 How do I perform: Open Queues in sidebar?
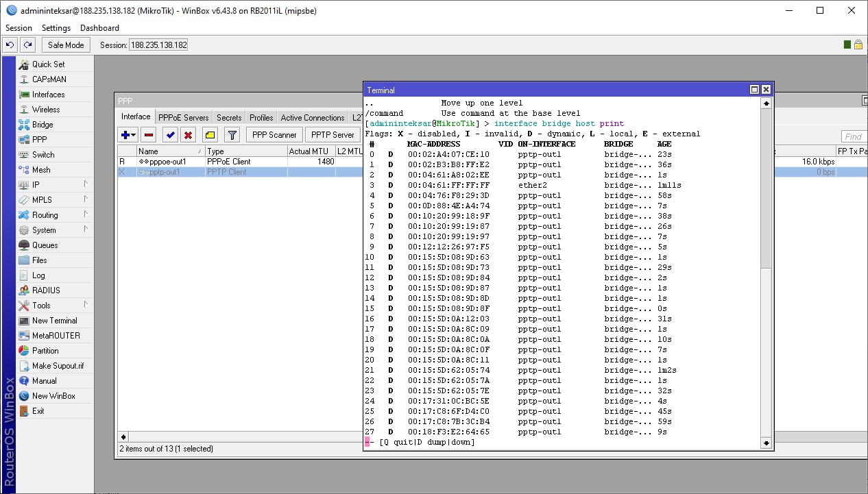55,245
